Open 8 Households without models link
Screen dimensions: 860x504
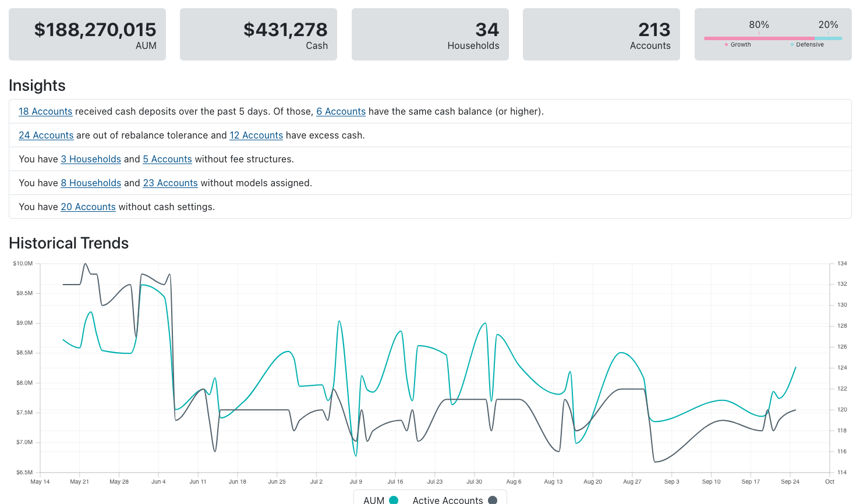point(91,183)
